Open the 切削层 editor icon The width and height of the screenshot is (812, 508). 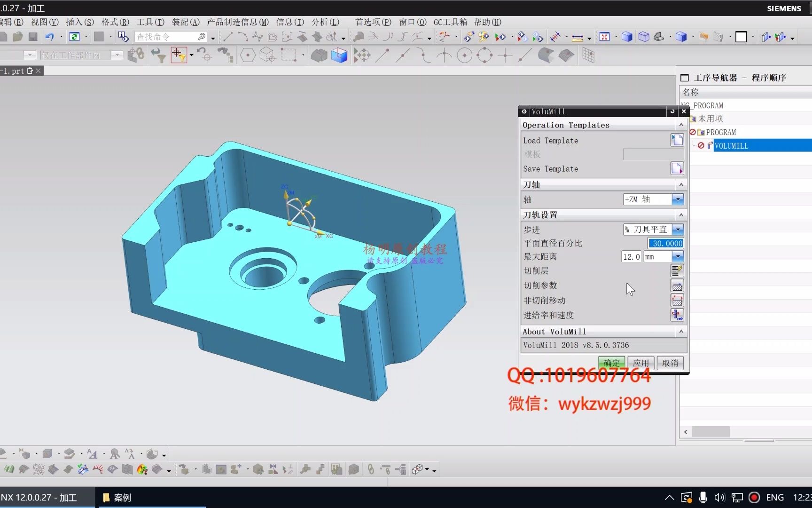[x=677, y=270]
